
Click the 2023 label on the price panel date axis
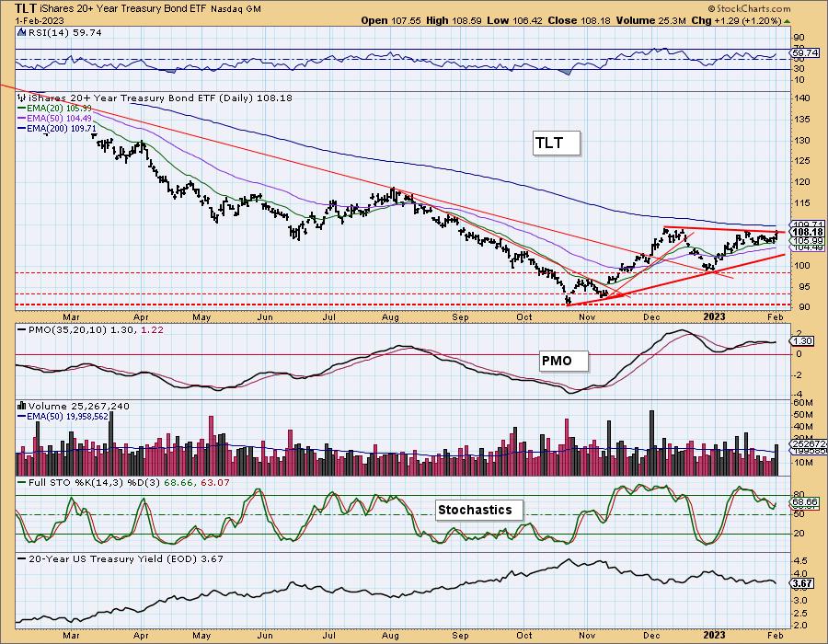(715, 316)
